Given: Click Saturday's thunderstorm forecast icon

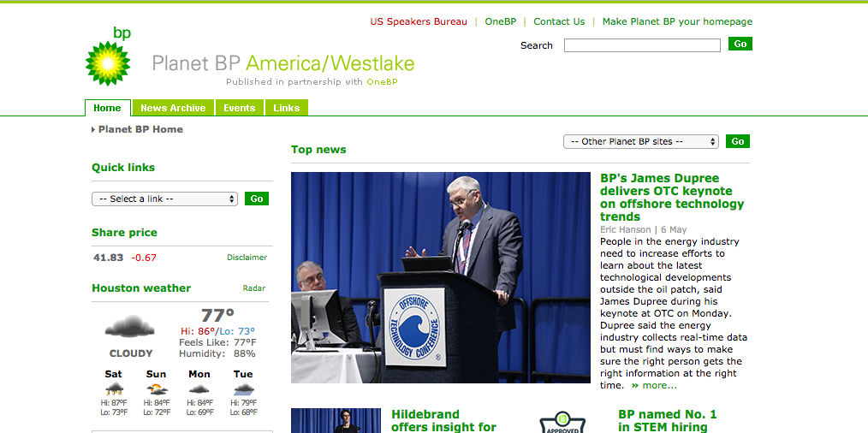Looking at the screenshot, I should [114, 389].
